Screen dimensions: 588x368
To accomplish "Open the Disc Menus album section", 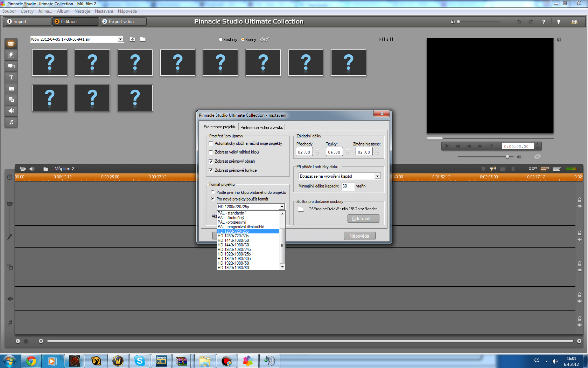I will coord(11,100).
